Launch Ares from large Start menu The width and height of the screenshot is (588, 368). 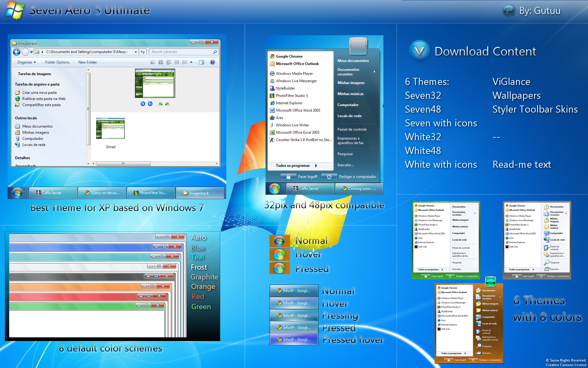[x=276, y=118]
